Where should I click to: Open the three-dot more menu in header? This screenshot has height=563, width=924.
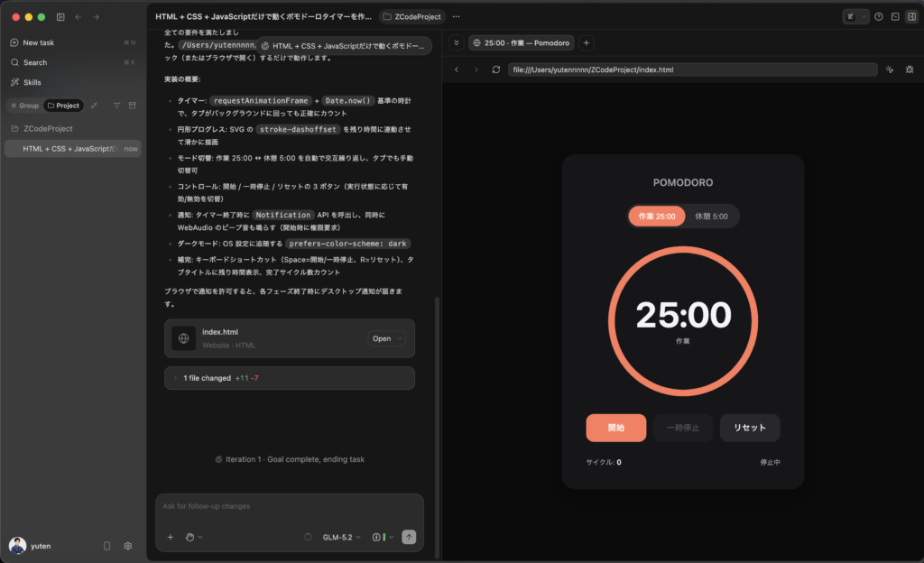tap(456, 17)
